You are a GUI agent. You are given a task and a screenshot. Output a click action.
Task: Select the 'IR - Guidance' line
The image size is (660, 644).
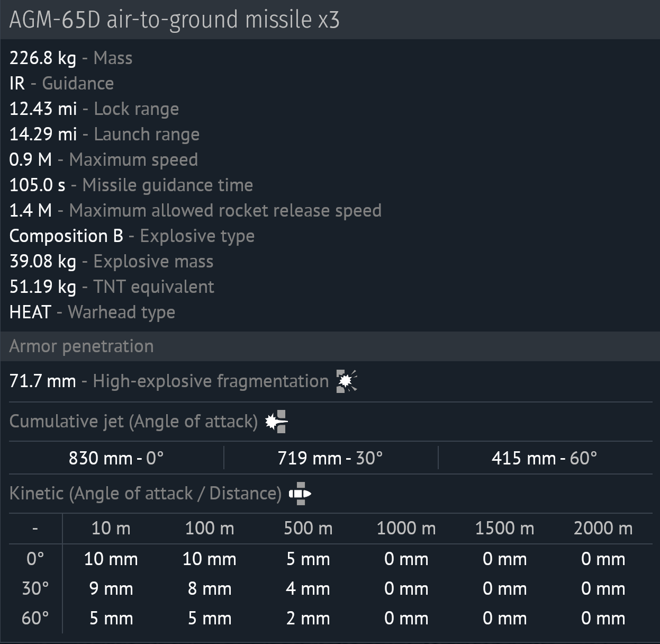[61, 83]
